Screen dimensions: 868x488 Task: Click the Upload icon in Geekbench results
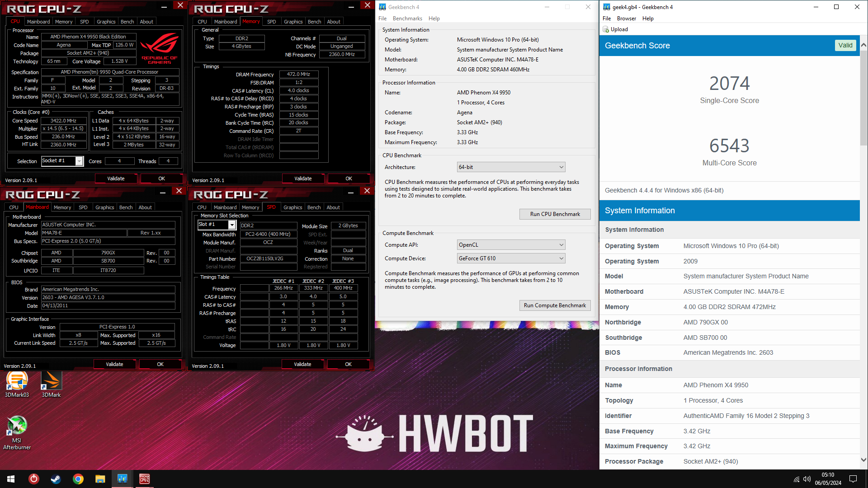[x=606, y=29]
